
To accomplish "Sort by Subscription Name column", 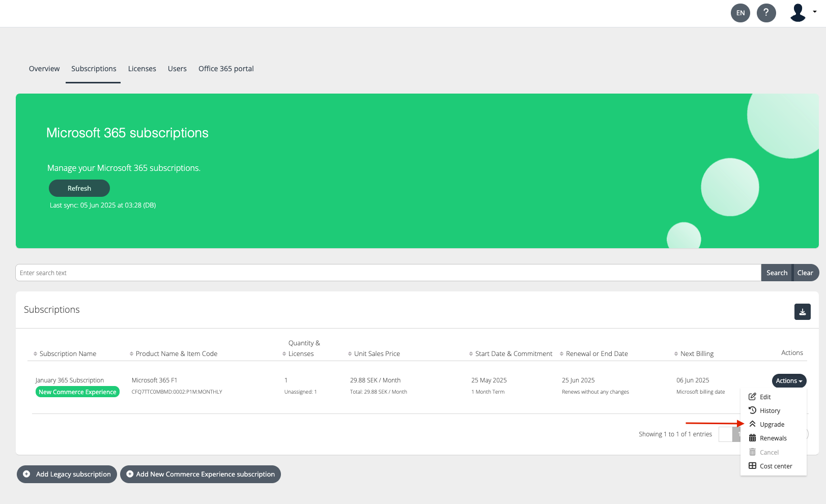I will click(68, 353).
